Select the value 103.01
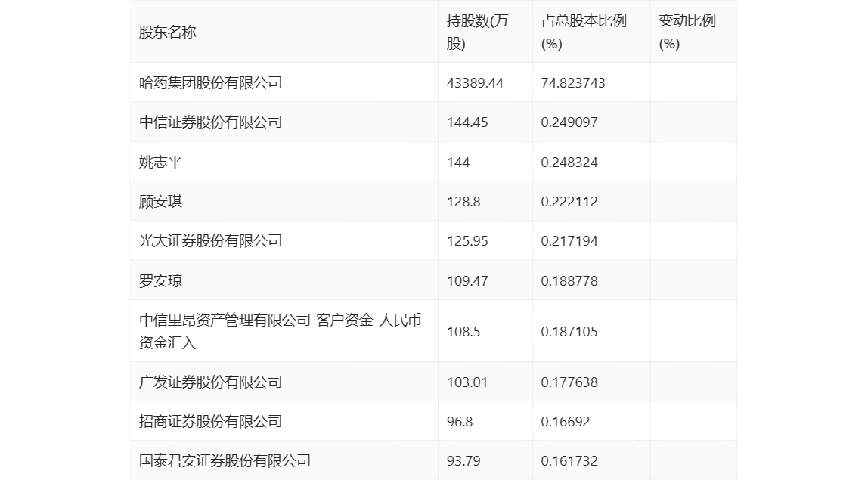 pyautogui.click(x=467, y=382)
